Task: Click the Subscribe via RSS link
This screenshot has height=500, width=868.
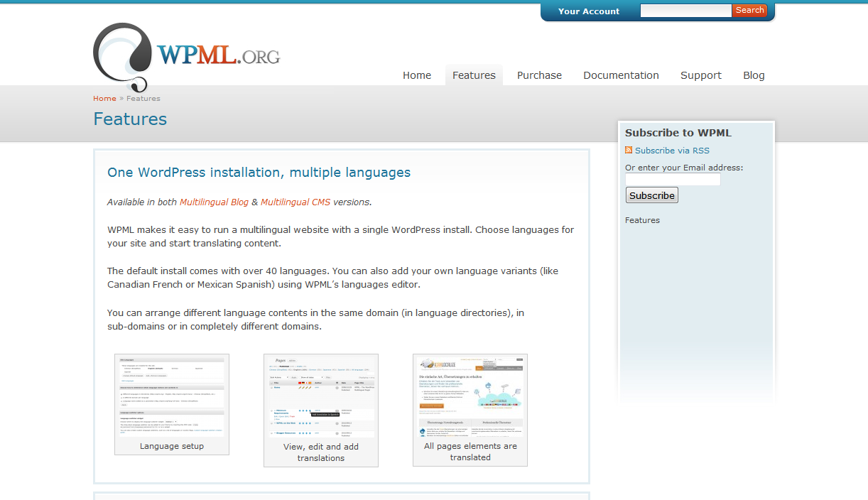Action: (x=672, y=151)
